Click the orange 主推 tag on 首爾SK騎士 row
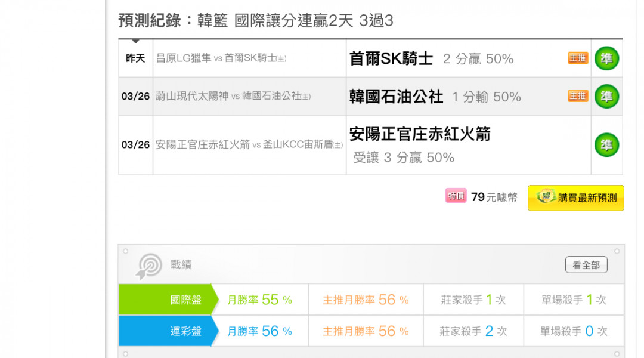Screen dimensions: 644x358 click(x=578, y=58)
